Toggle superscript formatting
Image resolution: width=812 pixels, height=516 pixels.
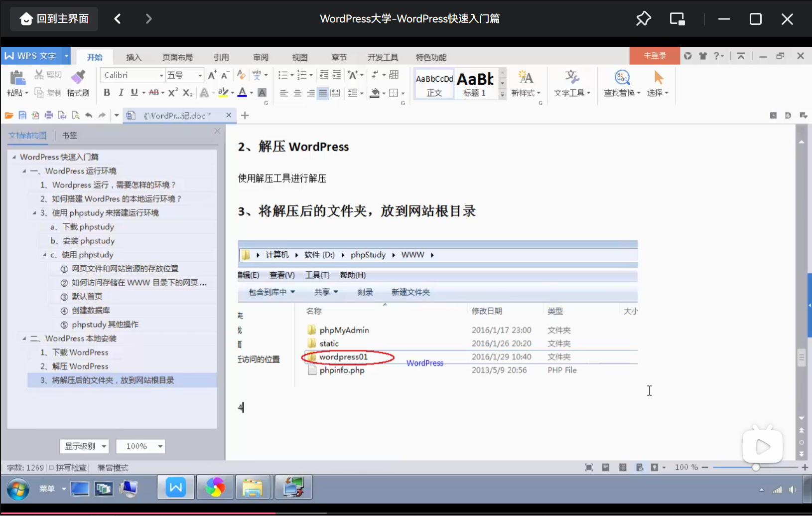(173, 92)
